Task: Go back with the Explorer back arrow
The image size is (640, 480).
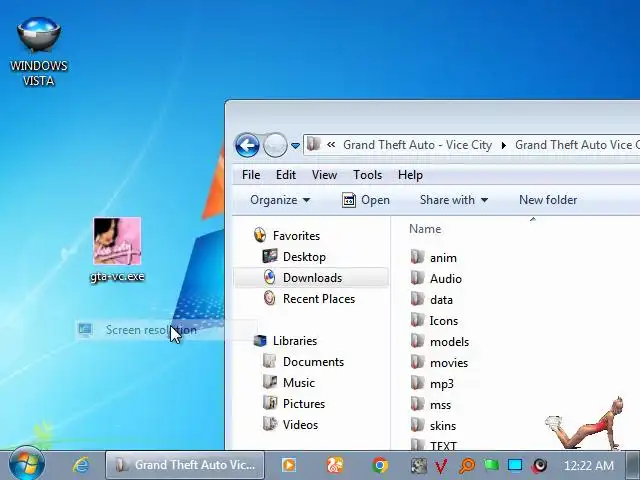Action: coord(247,145)
